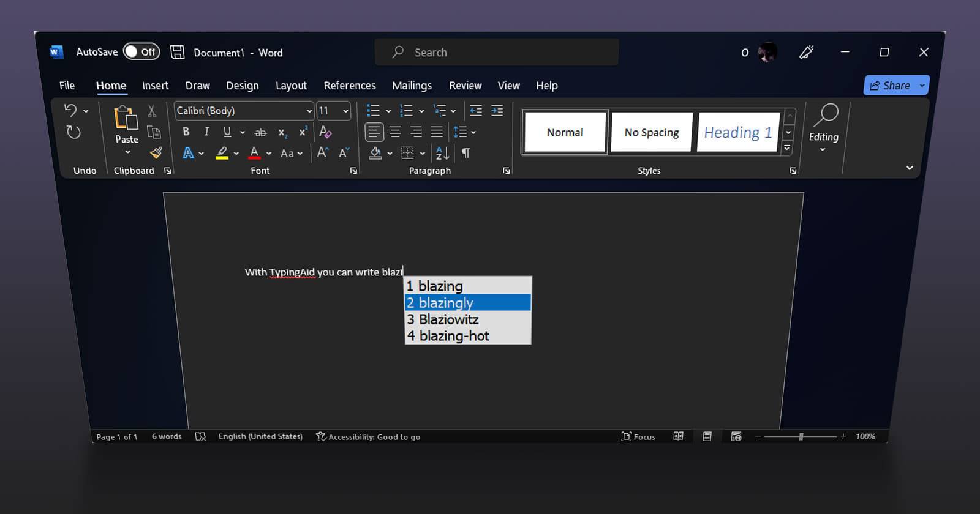Open text highlight color picker arrow
This screenshot has height=514, width=980.
coord(236,154)
